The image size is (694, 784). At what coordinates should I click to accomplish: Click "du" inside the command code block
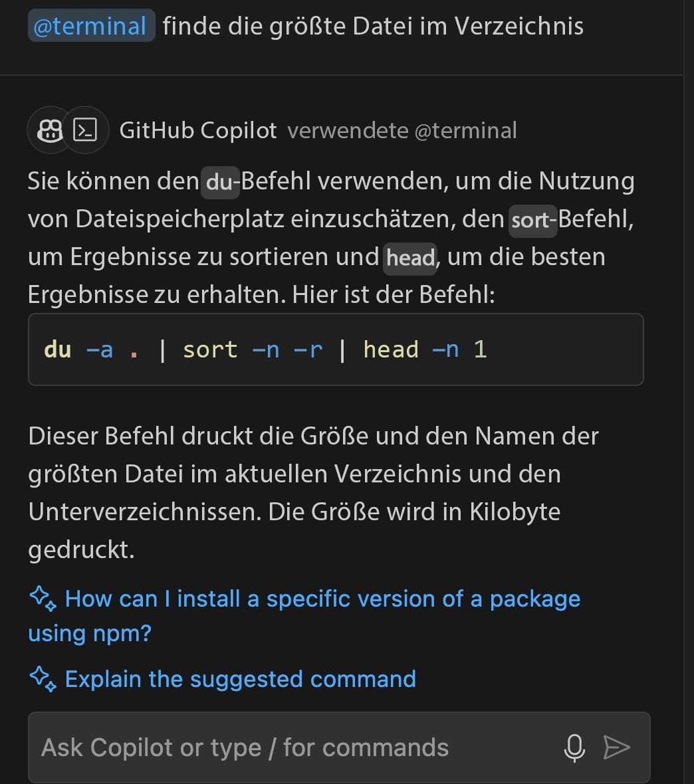pos(58,349)
